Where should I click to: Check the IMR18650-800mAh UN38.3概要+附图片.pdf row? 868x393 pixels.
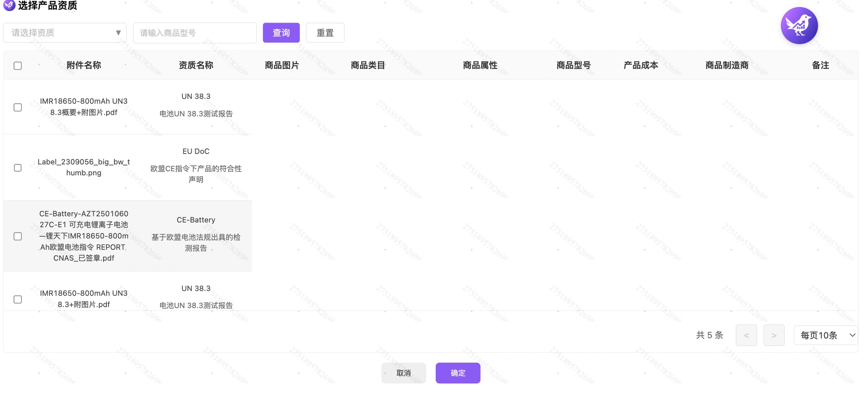18,108
